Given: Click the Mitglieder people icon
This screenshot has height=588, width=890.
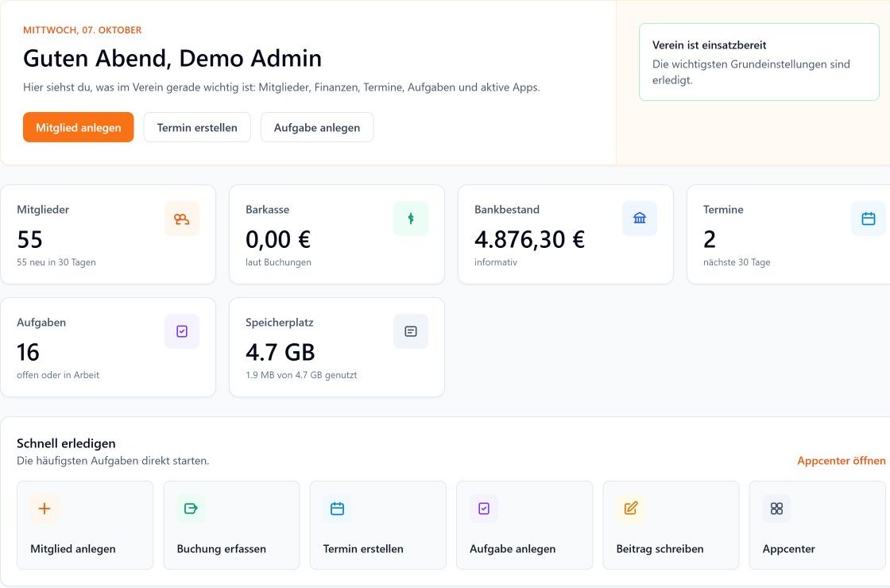Looking at the screenshot, I should (x=182, y=219).
